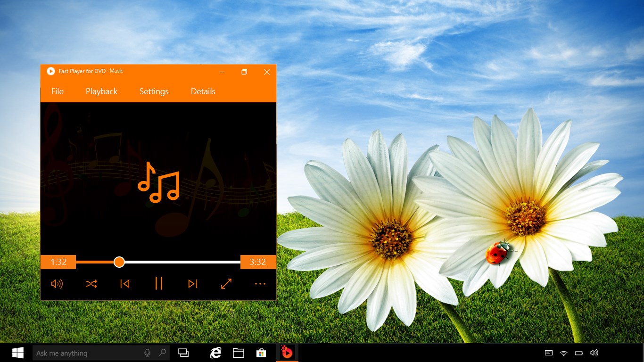Skip to the previous track
The width and height of the screenshot is (644, 362).
pyautogui.click(x=125, y=283)
